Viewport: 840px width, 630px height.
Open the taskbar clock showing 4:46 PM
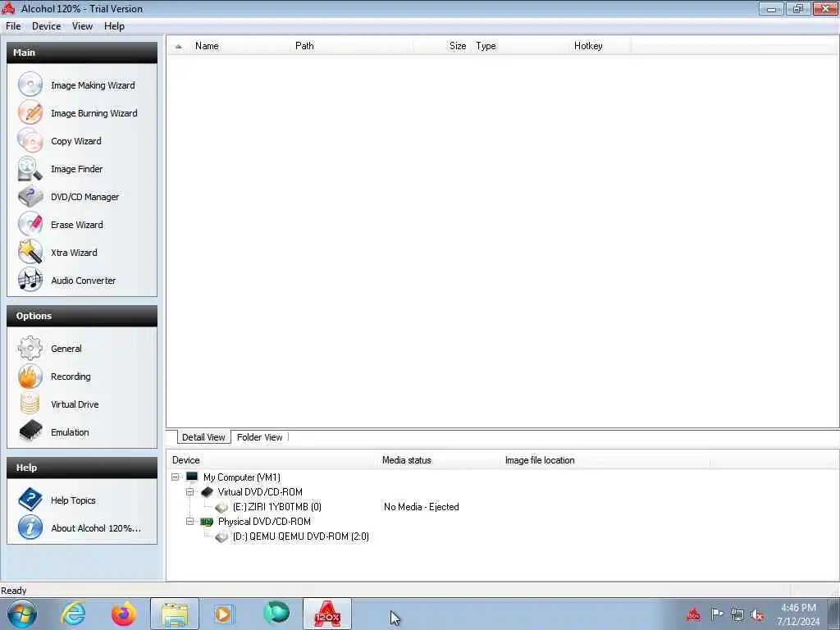[x=798, y=614]
